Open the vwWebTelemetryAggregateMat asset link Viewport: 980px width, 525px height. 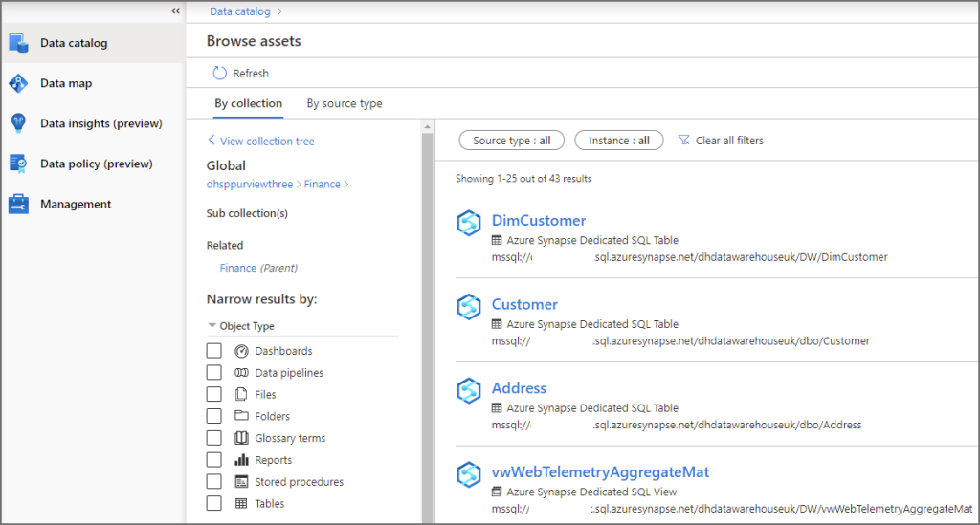coord(600,472)
